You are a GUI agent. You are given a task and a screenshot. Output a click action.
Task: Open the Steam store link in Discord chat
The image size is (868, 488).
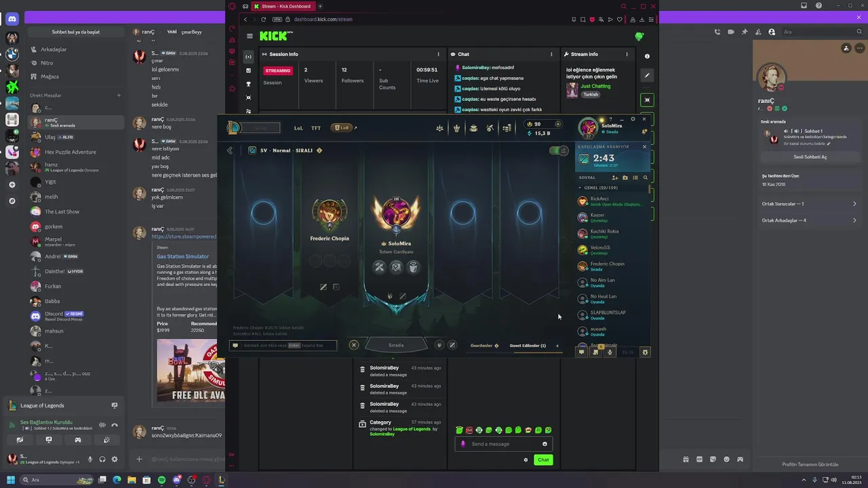click(184, 237)
